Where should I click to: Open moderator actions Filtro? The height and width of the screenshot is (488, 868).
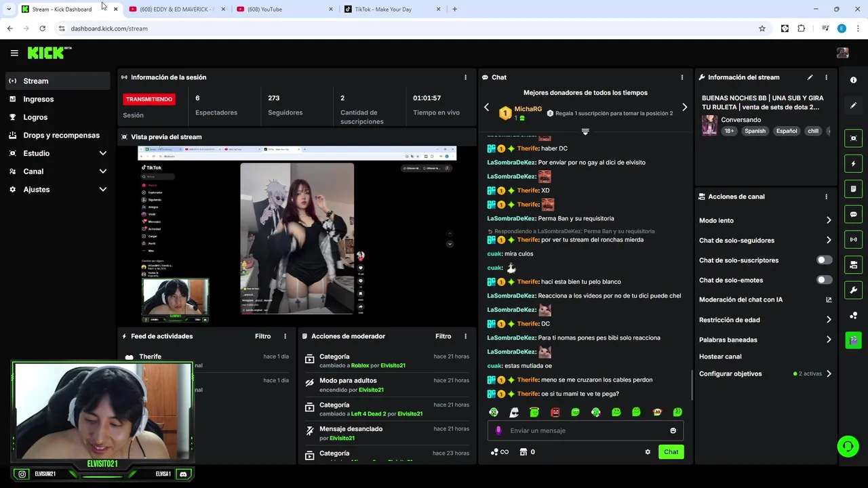[x=443, y=336]
